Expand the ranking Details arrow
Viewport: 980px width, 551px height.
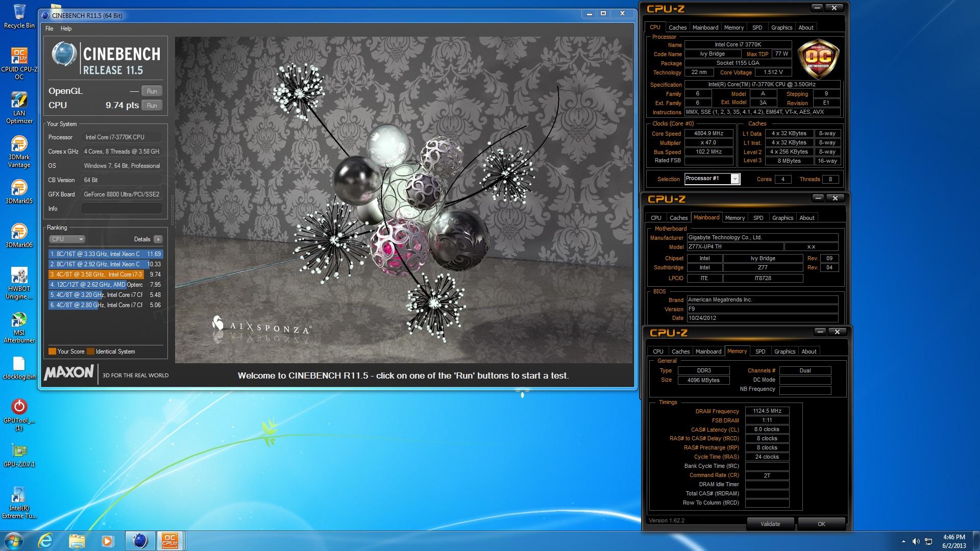coord(158,239)
